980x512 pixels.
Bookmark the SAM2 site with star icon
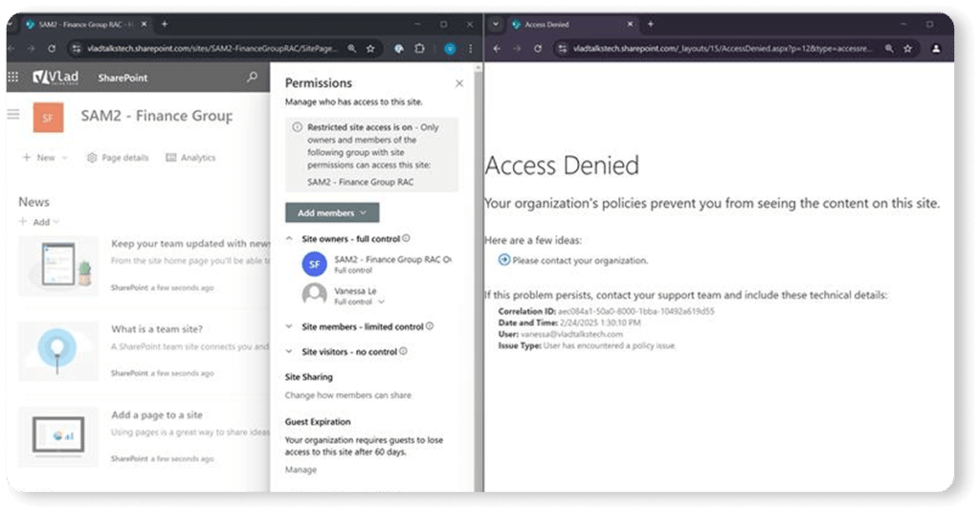click(x=370, y=48)
